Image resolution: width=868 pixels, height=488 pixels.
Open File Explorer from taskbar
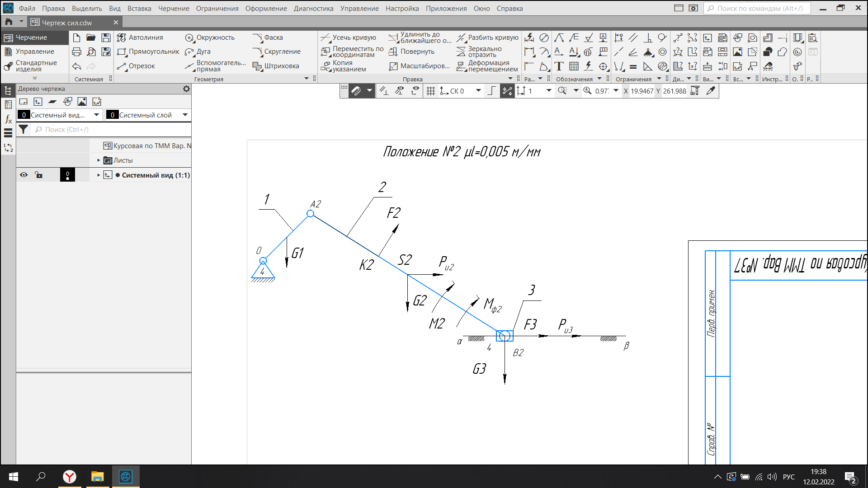click(98, 476)
